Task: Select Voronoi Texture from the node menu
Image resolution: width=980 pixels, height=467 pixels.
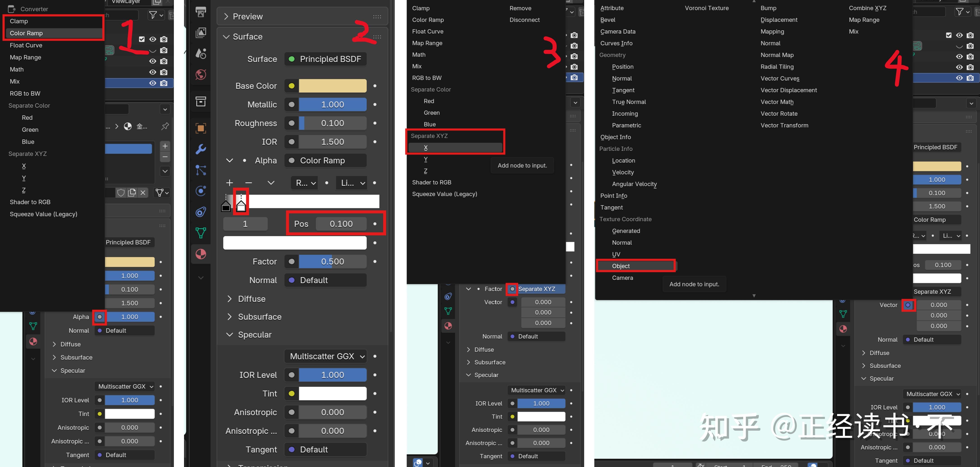Action: (707, 8)
